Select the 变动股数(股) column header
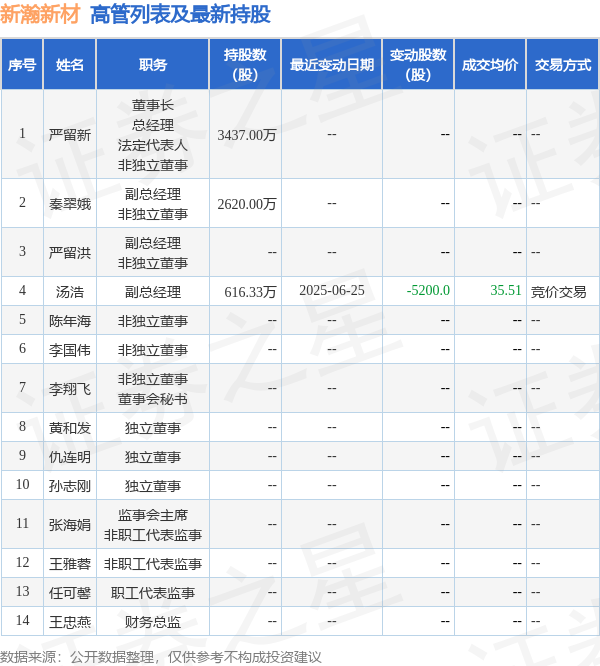 (x=418, y=65)
